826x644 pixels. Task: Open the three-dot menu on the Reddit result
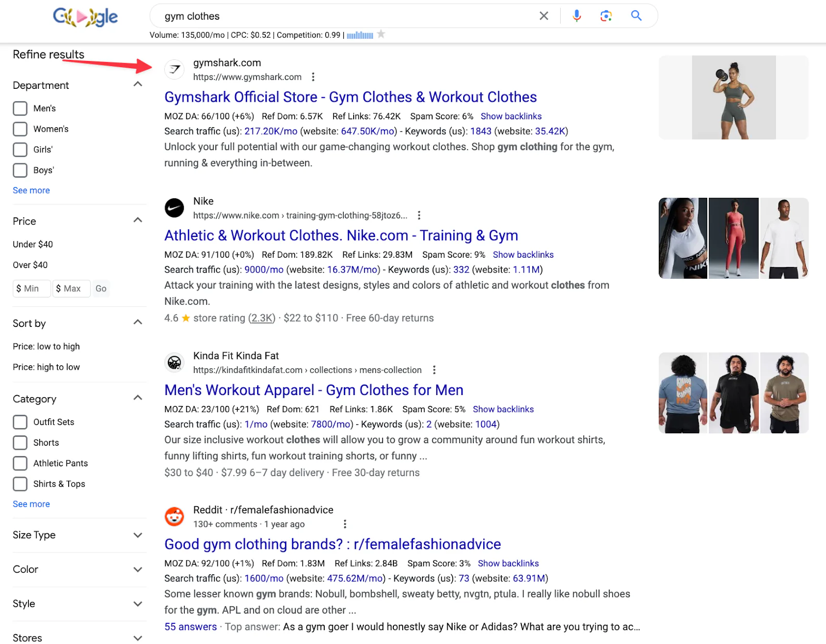coord(345,524)
